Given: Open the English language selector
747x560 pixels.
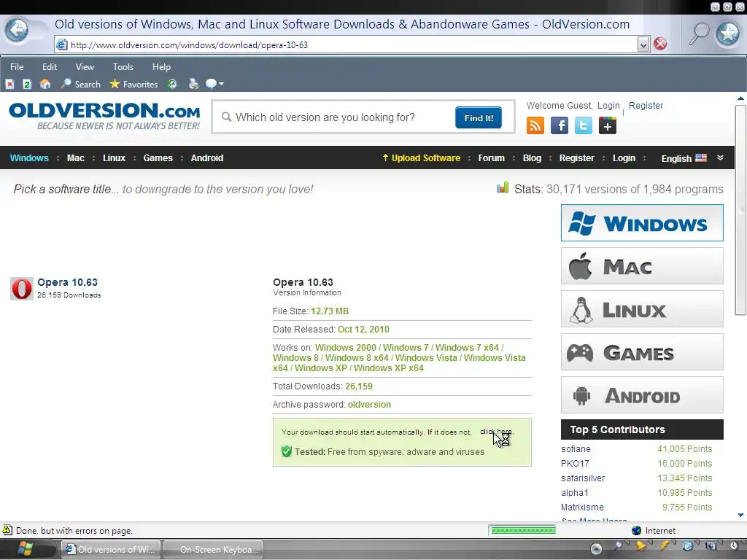Looking at the screenshot, I should [x=684, y=158].
